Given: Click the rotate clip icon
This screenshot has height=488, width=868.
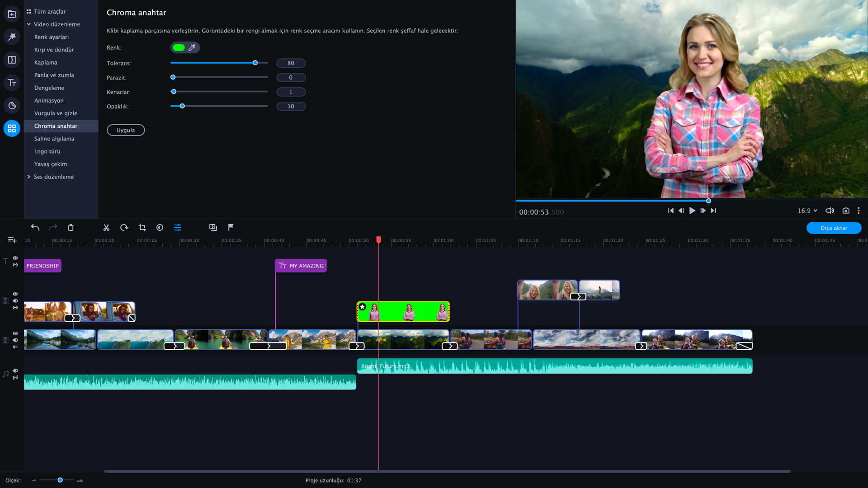Looking at the screenshot, I should coord(124,228).
